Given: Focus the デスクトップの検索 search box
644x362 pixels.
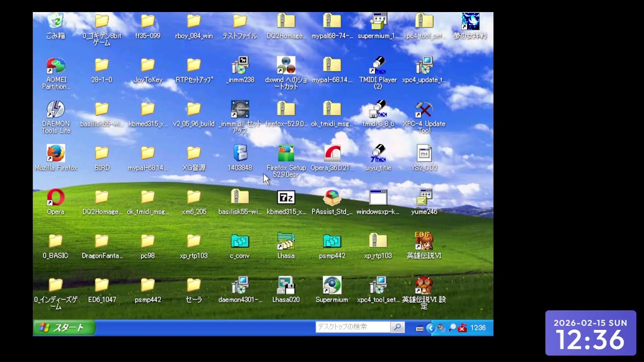Looking at the screenshot, I should point(353,327).
